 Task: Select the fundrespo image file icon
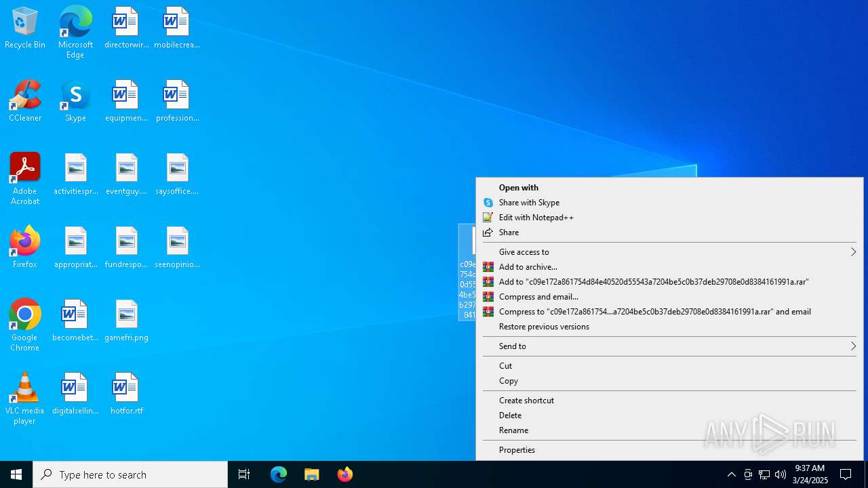point(126,248)
